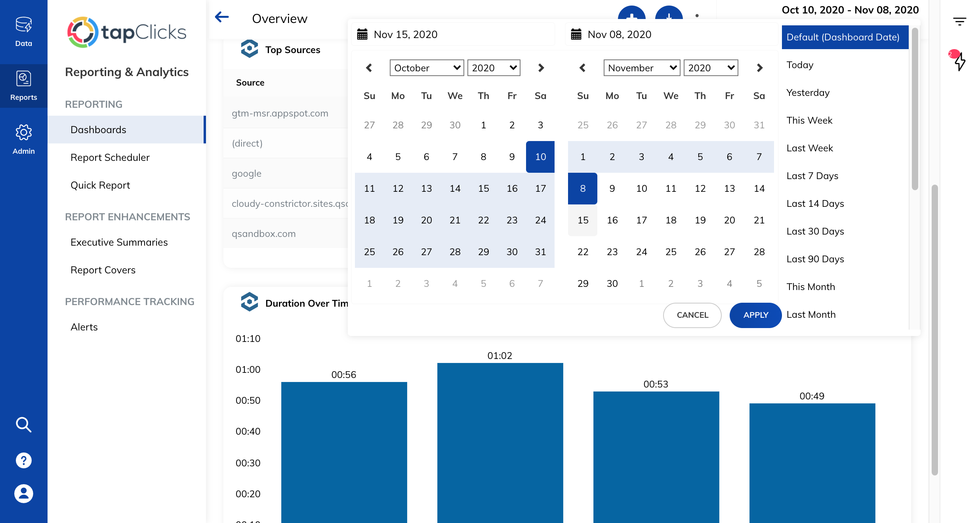Click the APPLY button

(755, 315)
